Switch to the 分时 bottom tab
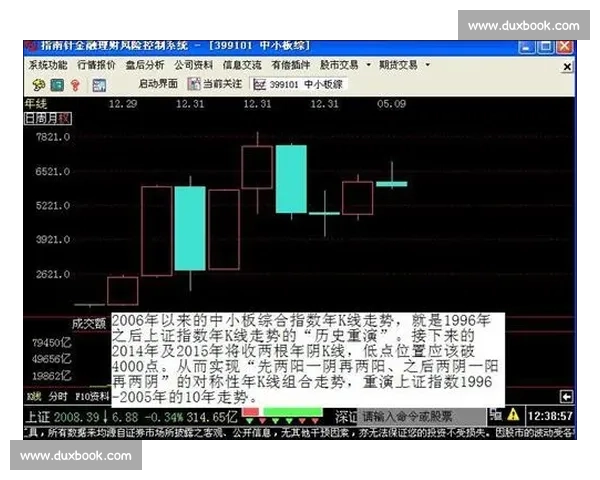600x480 pixels. pos(58,397)
